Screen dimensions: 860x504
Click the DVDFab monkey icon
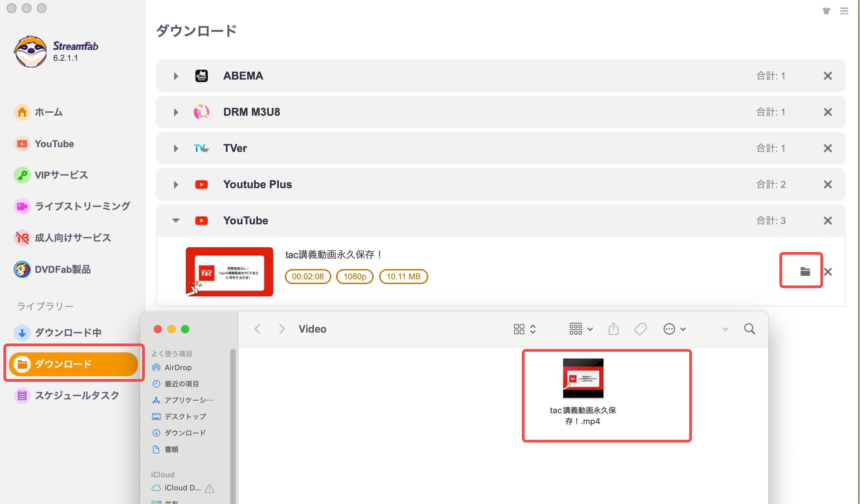pyautogui.click(x=22, y=269)
